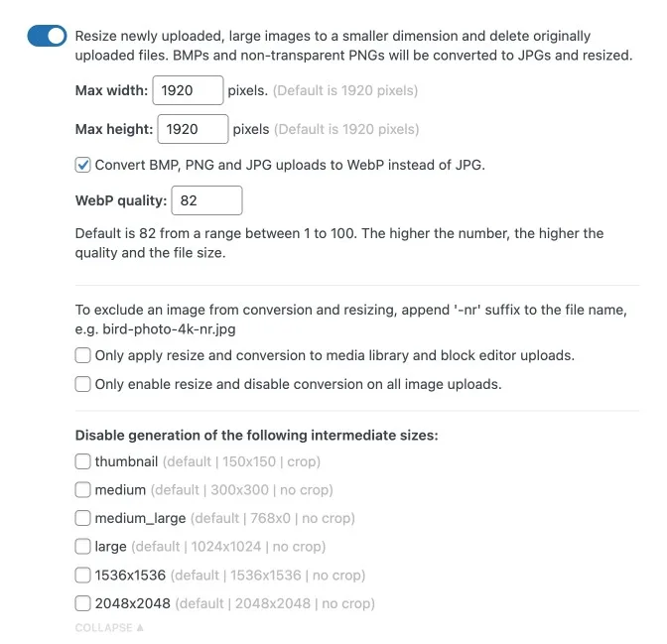Click the thumbnail size label text
The width and height of the screenshot is (667, 644).
point(126,461)
